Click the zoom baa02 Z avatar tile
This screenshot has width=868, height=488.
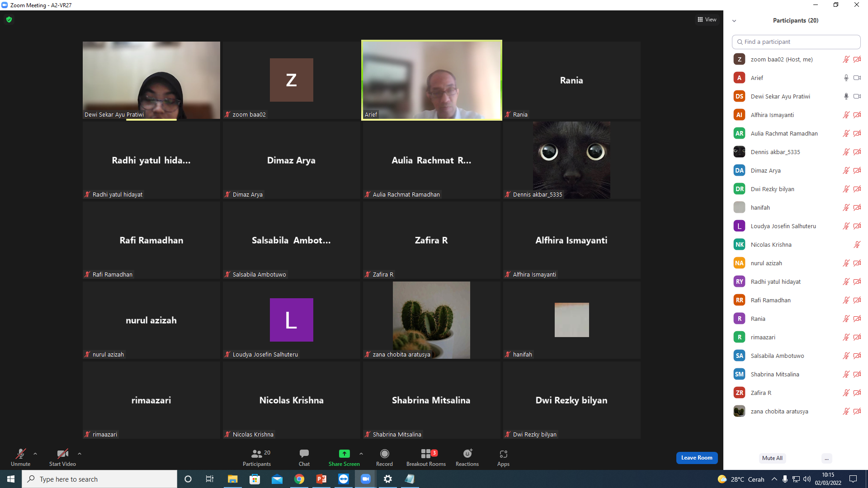pyautogui.click(x=291, y=80)
